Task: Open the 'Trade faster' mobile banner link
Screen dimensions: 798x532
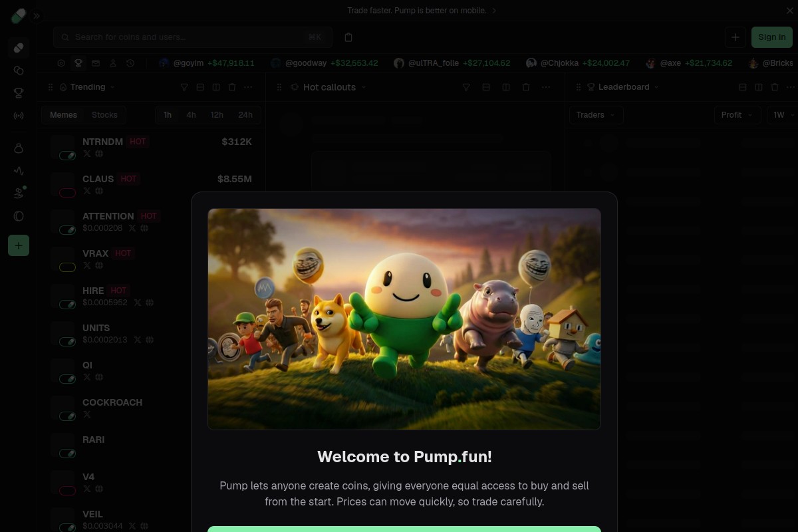Action: coord(422,11)
